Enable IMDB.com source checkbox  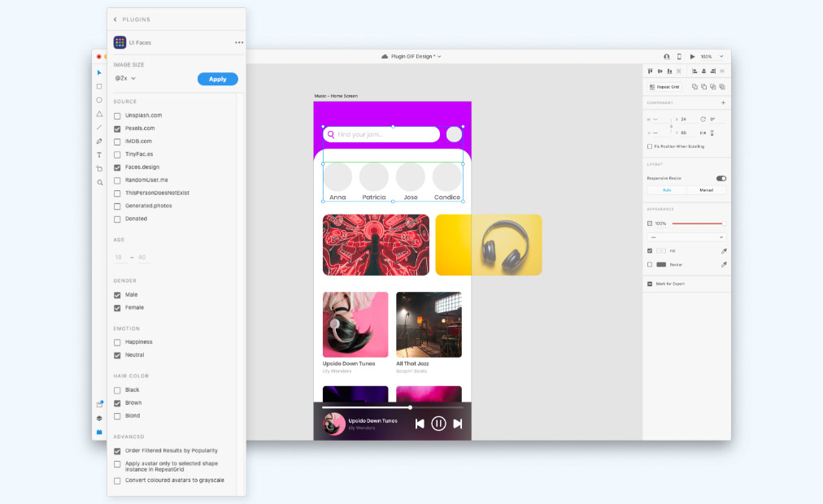pyautogui.click(x=117, y=141)
